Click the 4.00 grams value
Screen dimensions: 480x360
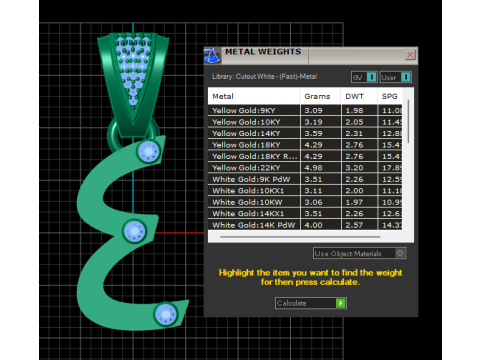pyautogui.click(x=313, y=225)
